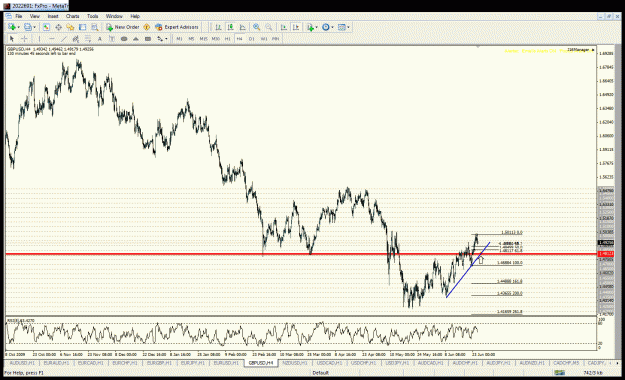Select the equidistant channel tool
The image size is (625, 380).
click(x=76, y=39)
